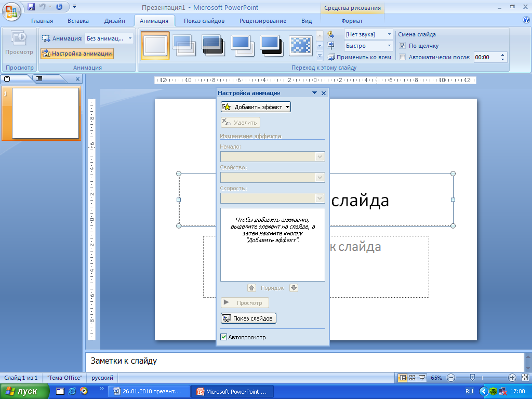532x399 pixels.
Task: Expand the full transitions gallery
Action: pos(320,56)
